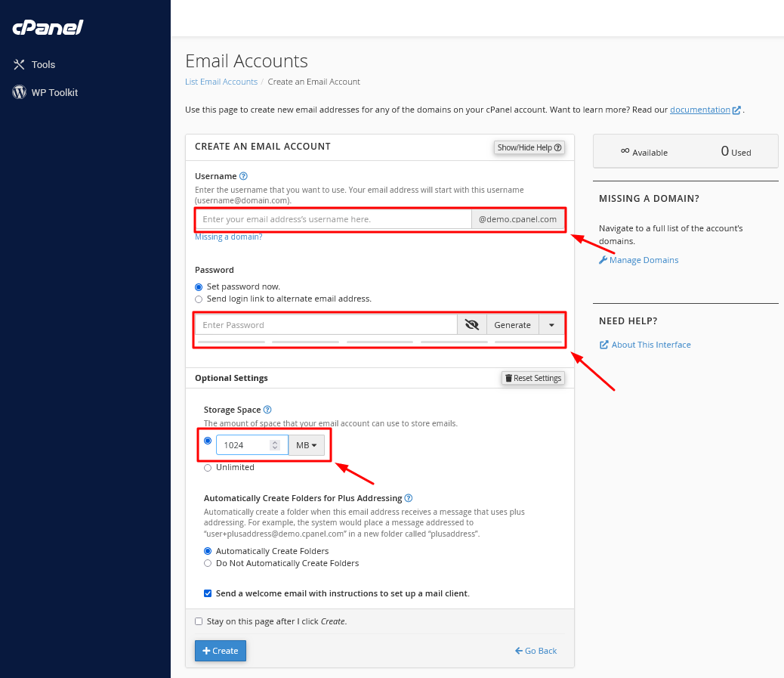Select Unlimited storage space option
This screenshot has width=784, height=678.
point(208,468)
